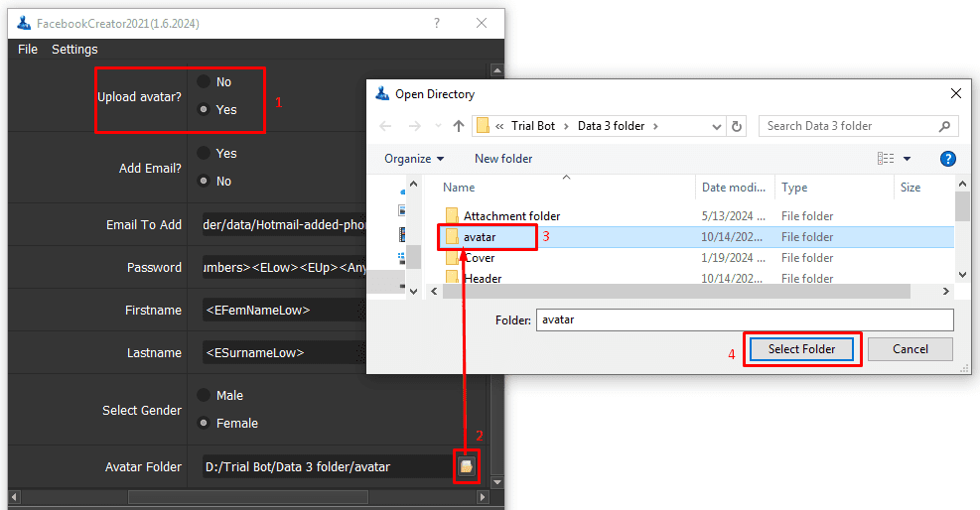The height and width of the screenshot is (510, 980).
Task: Click the Firstname input field
Action: 284,310
